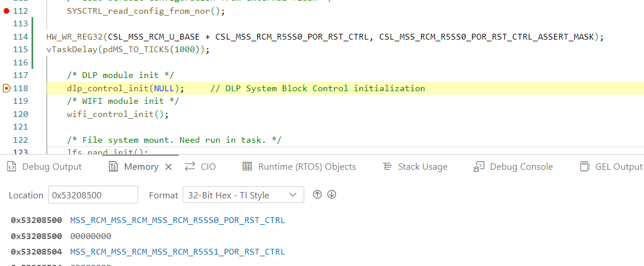Click the R5SS1_POR_RST_CTRL register link
Screen dimensions: 644x266
pyautogui.click(x=178, y=252)
